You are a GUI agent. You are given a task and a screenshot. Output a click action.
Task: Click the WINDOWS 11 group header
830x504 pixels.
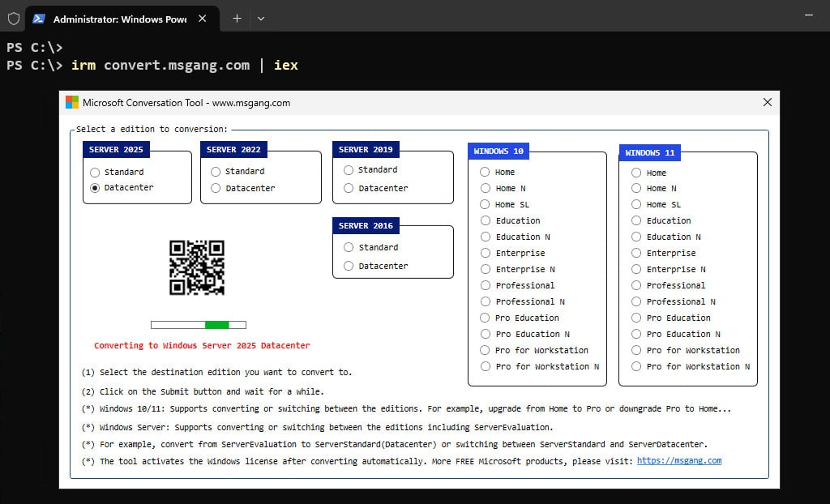[x=650, y=152]
